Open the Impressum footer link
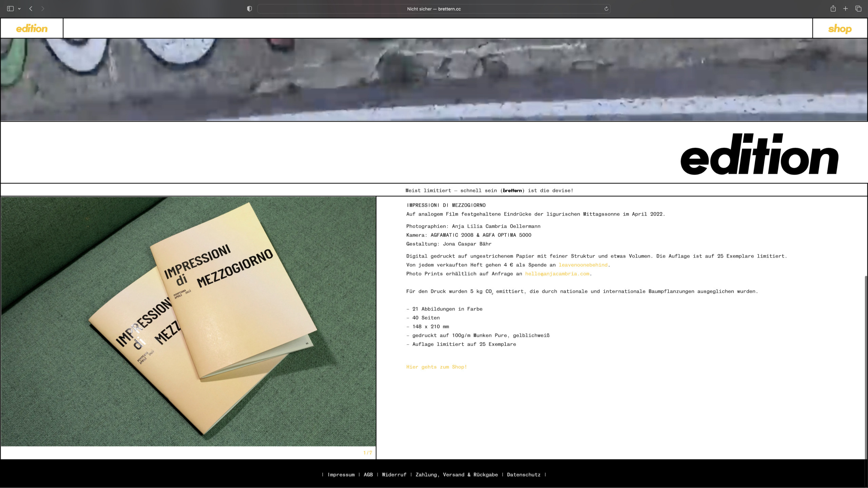Screen dimensions: 868x488 point(341,475)
